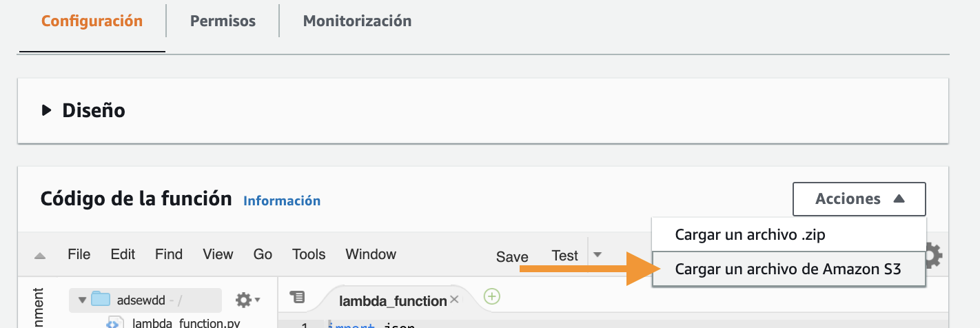Open the Test dropdown arrow
The image size is (980, 328).
tap(598, 254)
